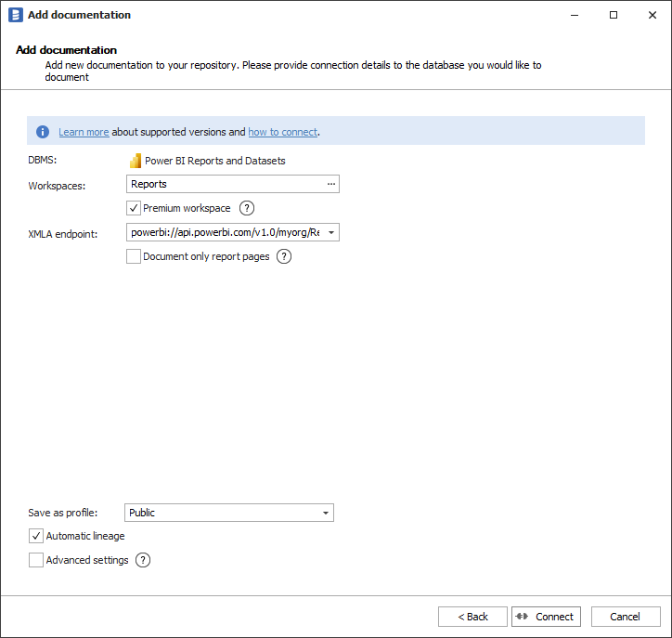This screenshot has width=672, height=638.
Task: Expand the XMLA endpoint dropdown arrow
Action: pos(330,232)
